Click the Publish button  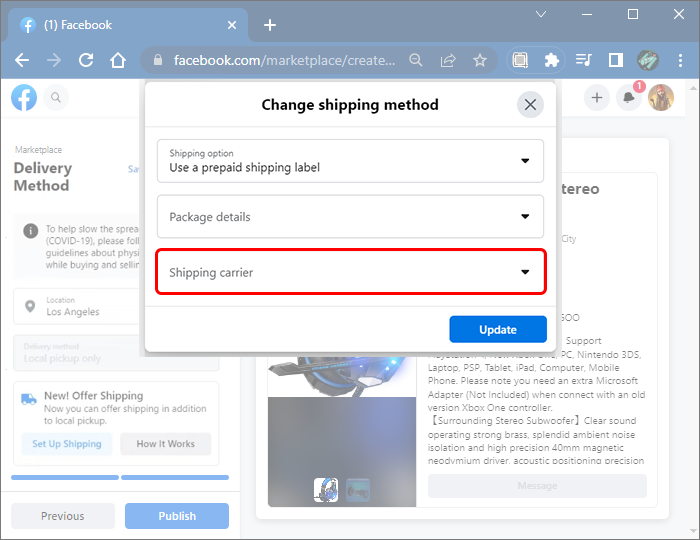177,516
